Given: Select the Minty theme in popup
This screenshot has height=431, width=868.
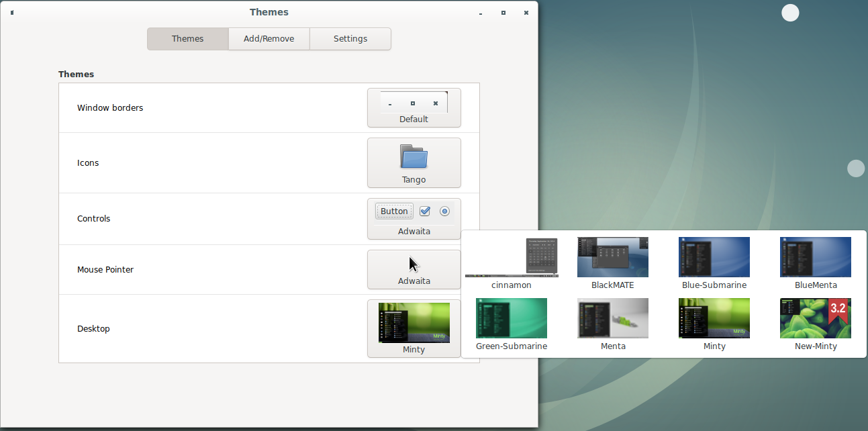Looking at the screenshot, I should (x=714, y=324).
